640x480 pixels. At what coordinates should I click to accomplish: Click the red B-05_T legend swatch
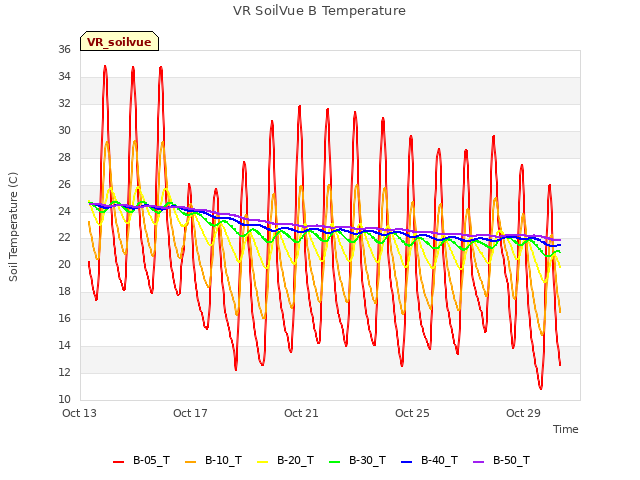click(x=118, y=462)
